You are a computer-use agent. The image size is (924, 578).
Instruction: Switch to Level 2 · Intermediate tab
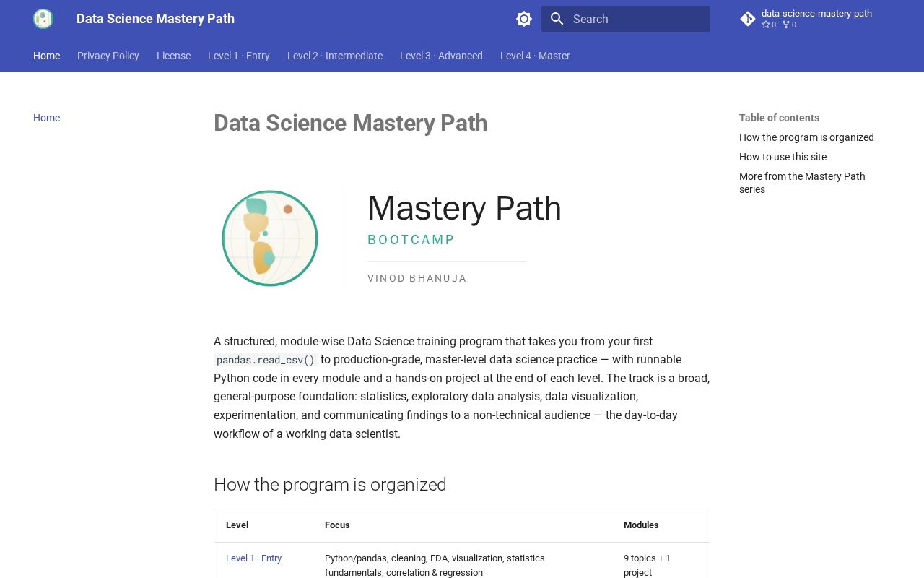[335, 56]
